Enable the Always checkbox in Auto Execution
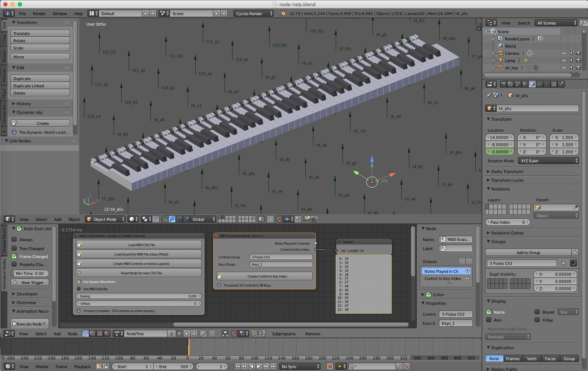The width and height of the screenshot is (588, 371). 14,239
